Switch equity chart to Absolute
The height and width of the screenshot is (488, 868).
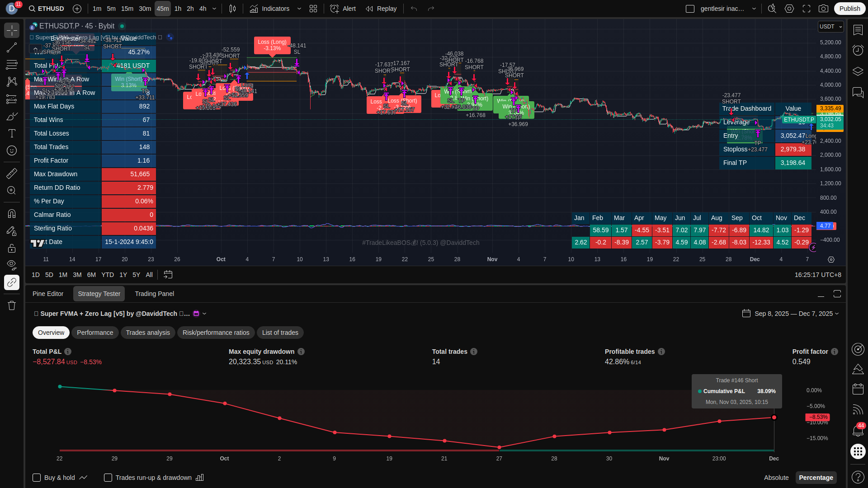pyautogui.click(x=776, y=478)
